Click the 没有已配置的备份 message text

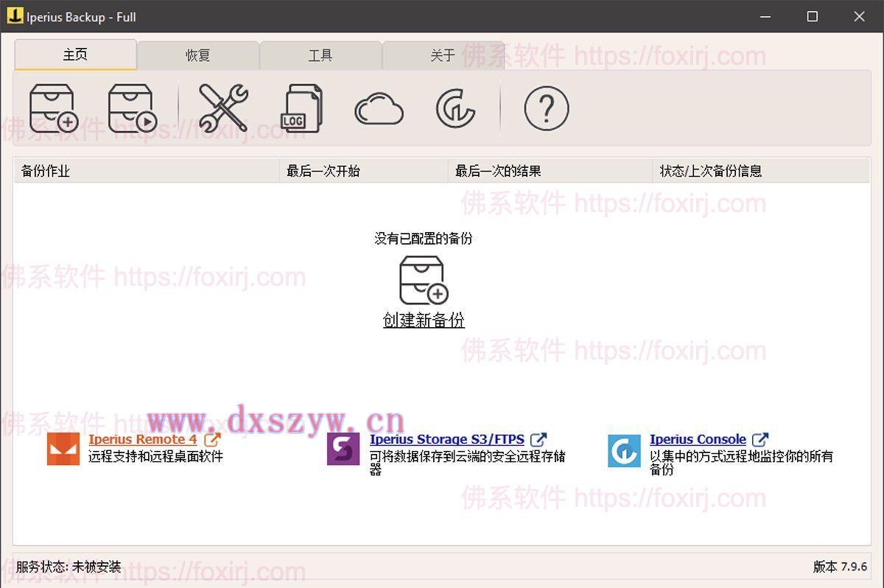click(x=424, y=239)
